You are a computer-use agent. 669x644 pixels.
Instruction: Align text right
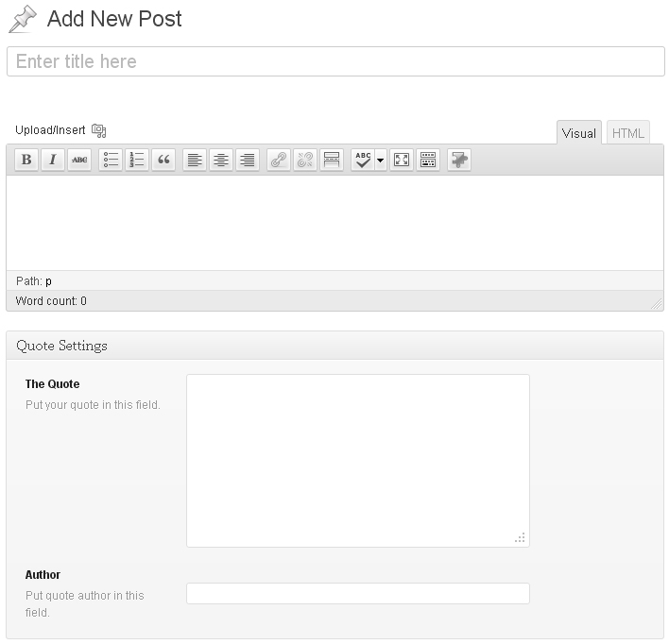248,160
